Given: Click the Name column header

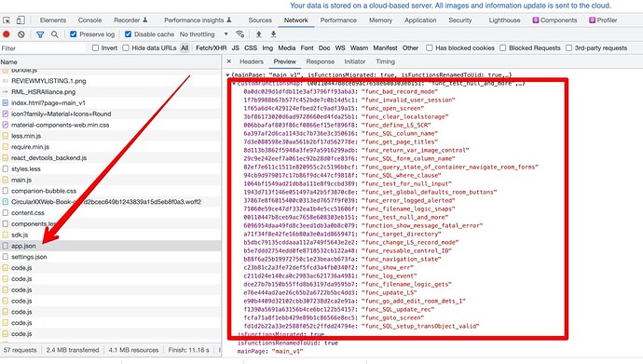Looking at the screenshot, I should [x=110, y=62].
